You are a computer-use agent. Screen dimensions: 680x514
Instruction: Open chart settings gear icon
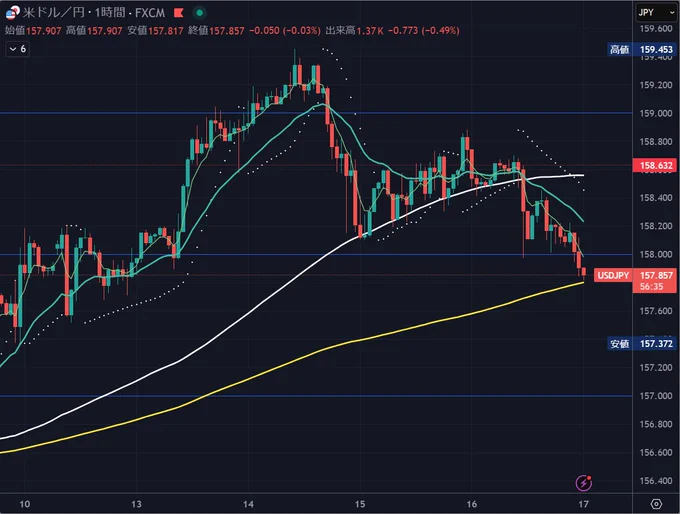656,504
